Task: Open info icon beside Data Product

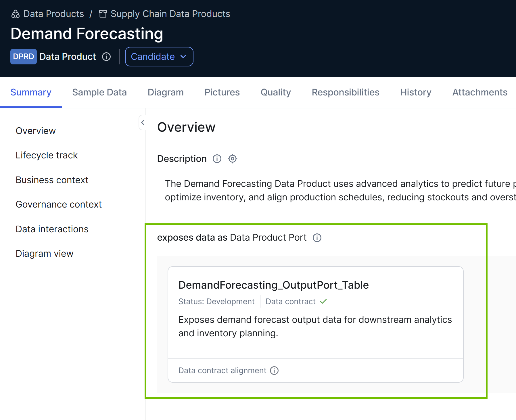Action: [106, 57]
